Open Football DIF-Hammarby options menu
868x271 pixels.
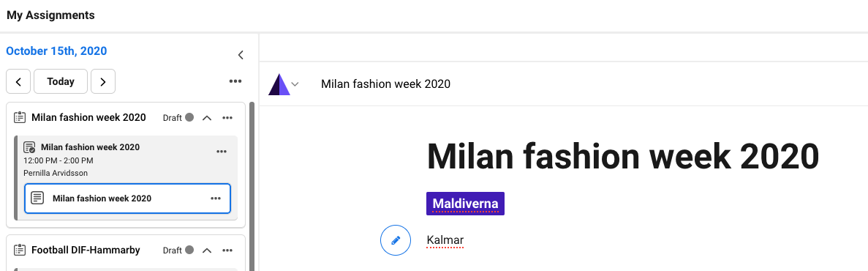[227, 250]
